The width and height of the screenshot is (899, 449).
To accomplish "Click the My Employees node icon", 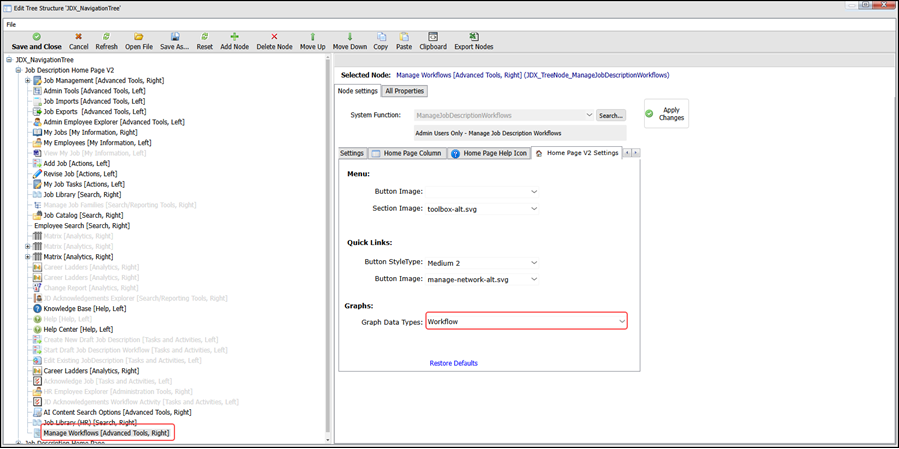I will (38, 143).
